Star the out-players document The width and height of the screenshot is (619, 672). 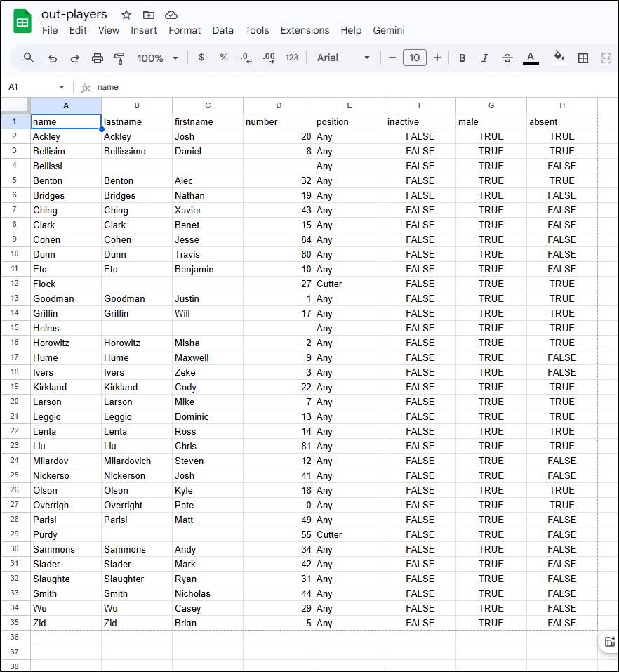pyautogui.click(x=126, y=15)
